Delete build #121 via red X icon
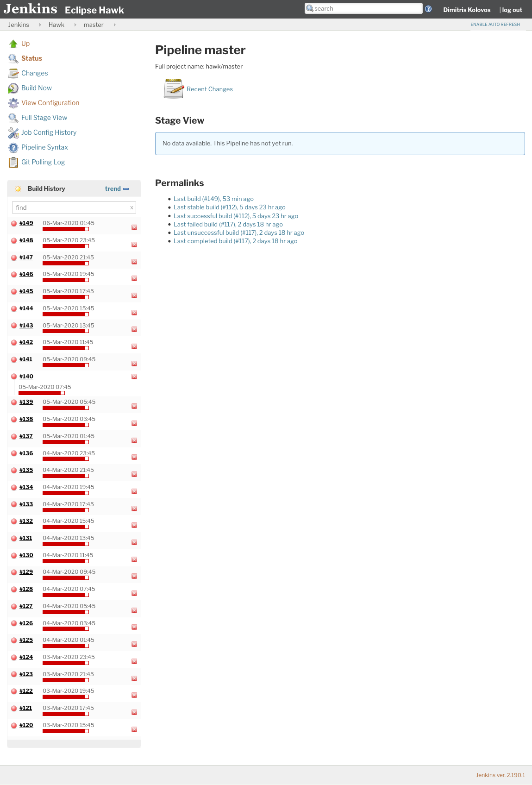Screen dimensions: 532x785 pos(134,712)
